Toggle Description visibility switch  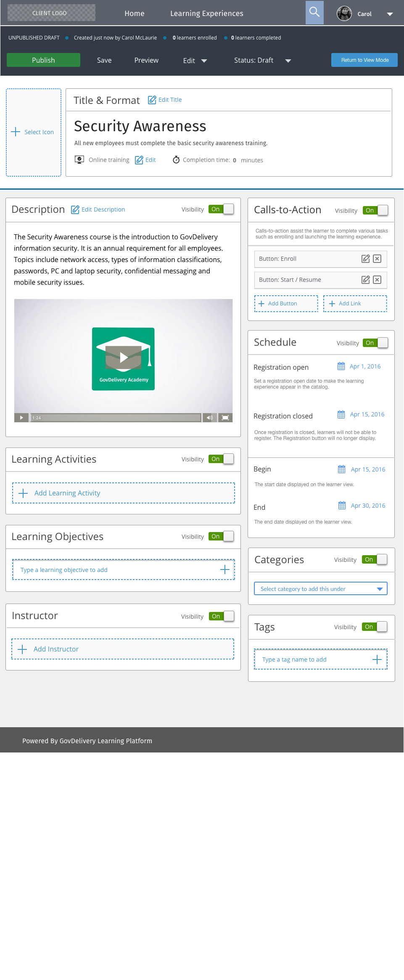tap(221, 209)
